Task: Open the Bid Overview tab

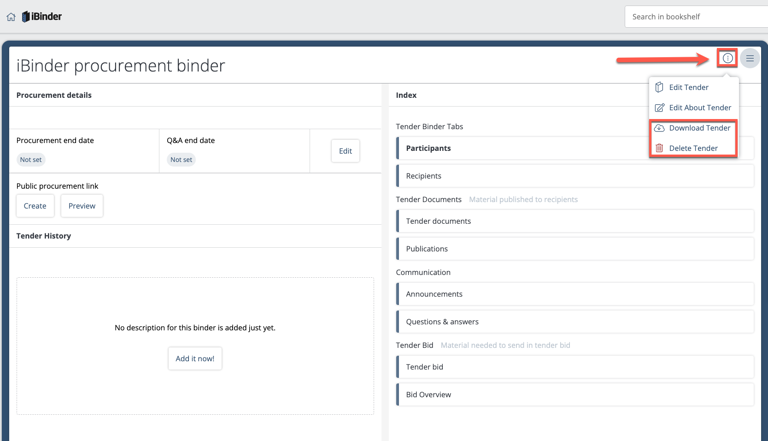Action: [575, 395]
